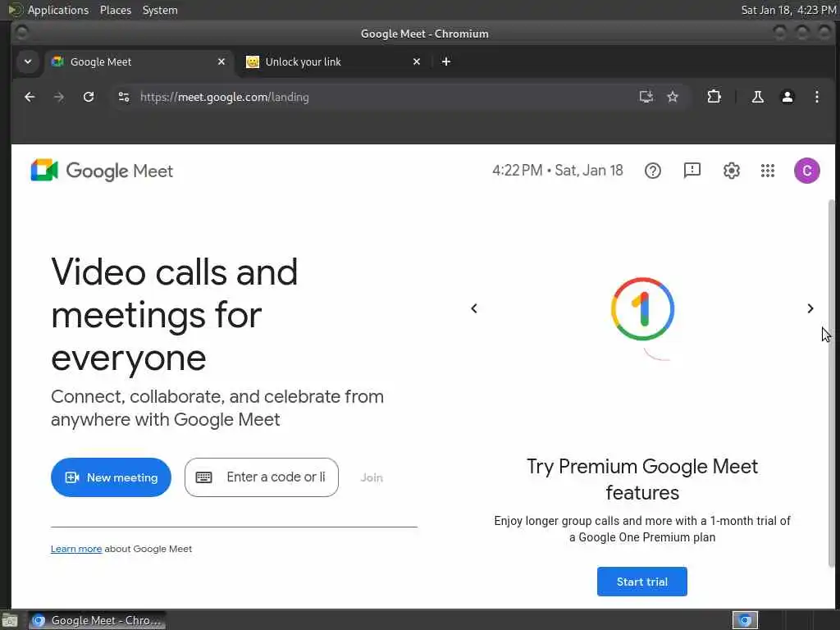
Task: Open the Chromium three-dot menu
Action: pyautogui.click(x=816, y=97)
